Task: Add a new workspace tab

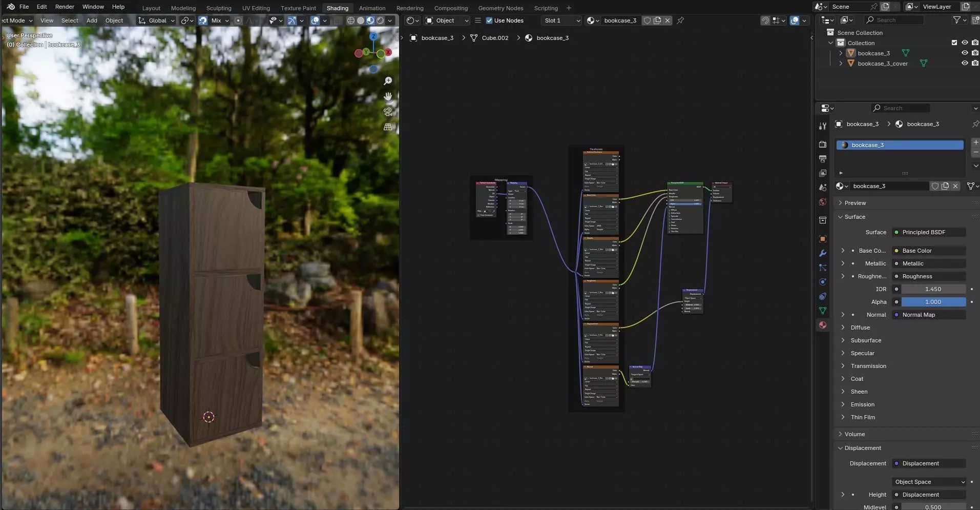Action: (569, 8)
